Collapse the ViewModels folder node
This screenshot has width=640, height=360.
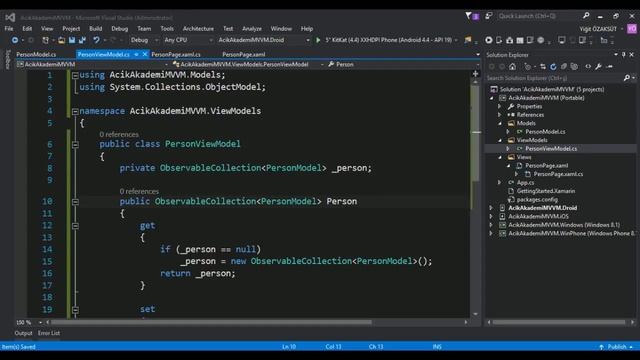tap(500, 140)
